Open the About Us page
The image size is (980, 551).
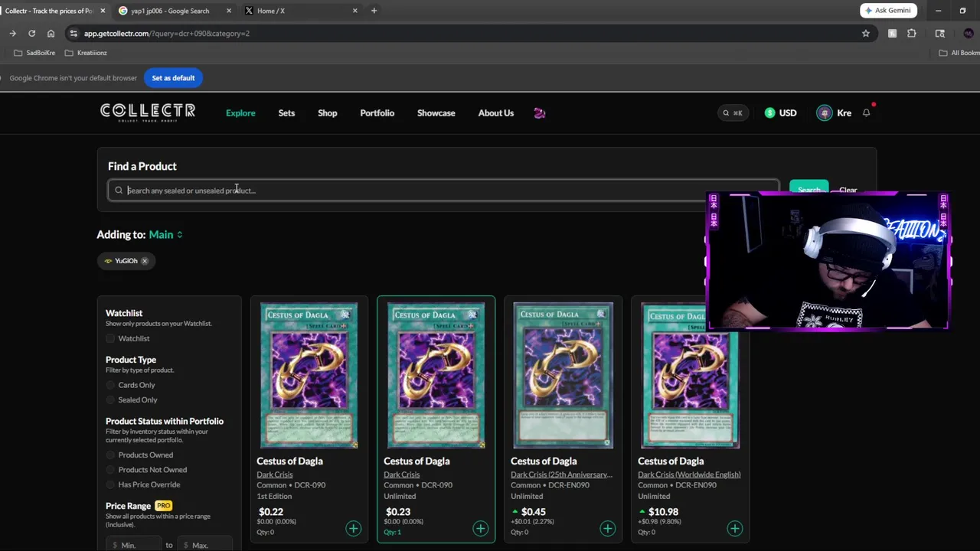point(496,113)
